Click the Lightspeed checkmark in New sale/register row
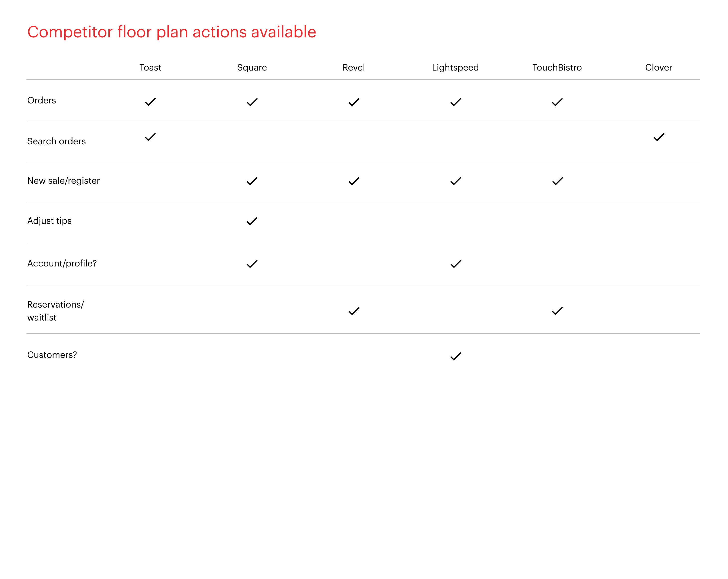The height and width of the screenshot is (579, 728). pos(456,181)
